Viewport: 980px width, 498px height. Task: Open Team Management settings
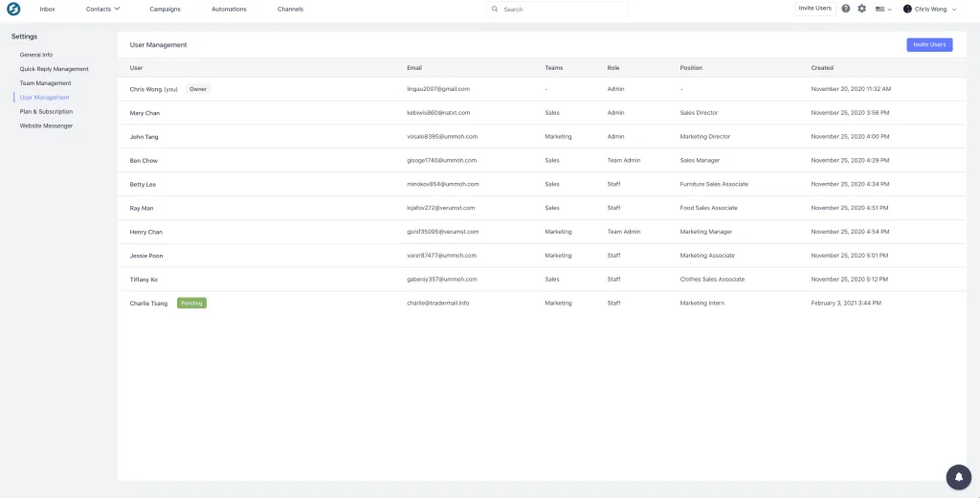point(45,83)
